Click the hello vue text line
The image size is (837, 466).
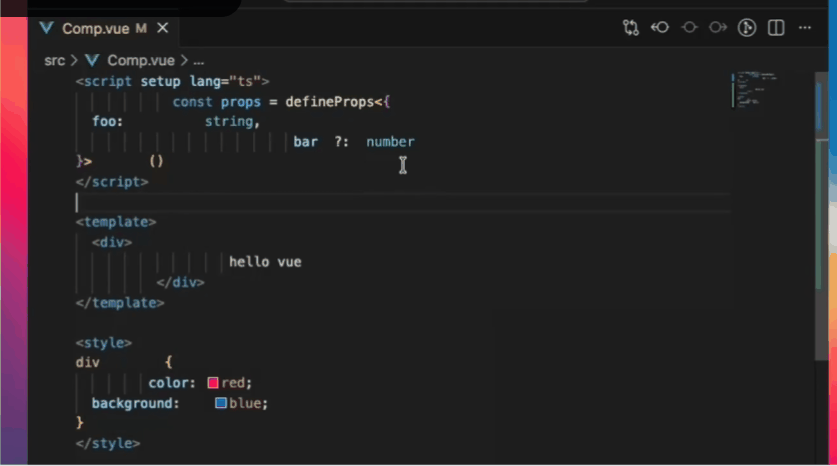[x=265, y=262]
